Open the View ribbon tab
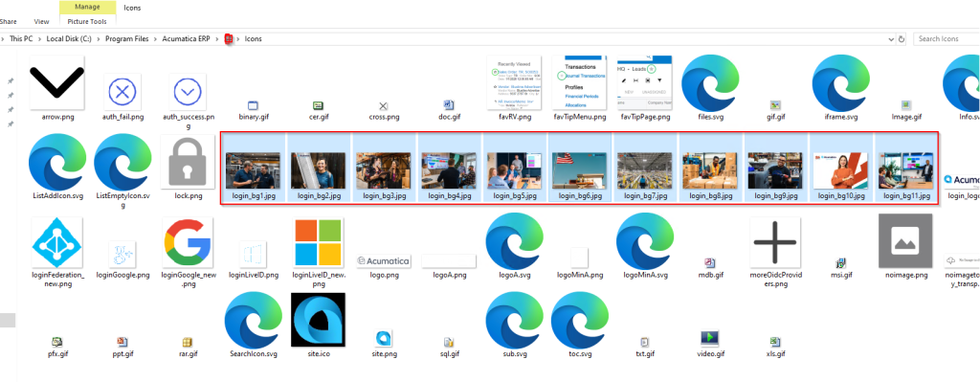Viewport: 980px width, 382px height. pos(41,22)
